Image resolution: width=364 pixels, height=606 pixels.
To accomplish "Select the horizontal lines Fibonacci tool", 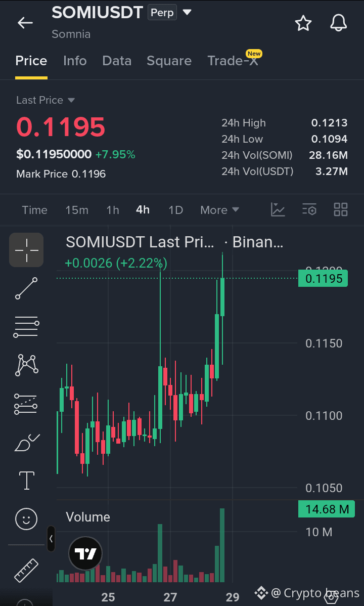I will (x=26, y=327).
